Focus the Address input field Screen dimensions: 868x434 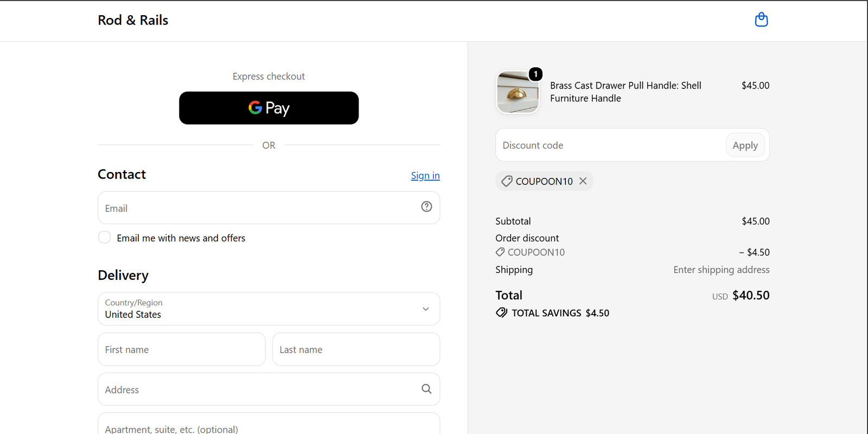click(x=269, y=389)
